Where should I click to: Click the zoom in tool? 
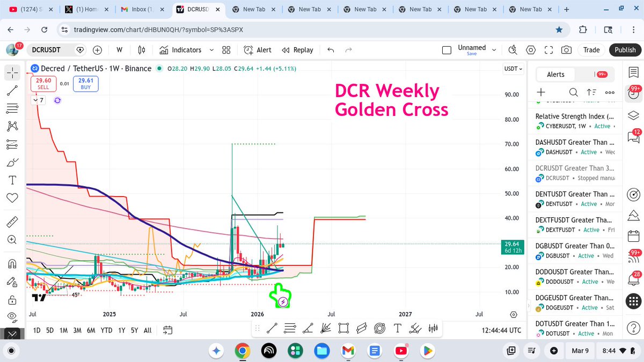(12, 240)
